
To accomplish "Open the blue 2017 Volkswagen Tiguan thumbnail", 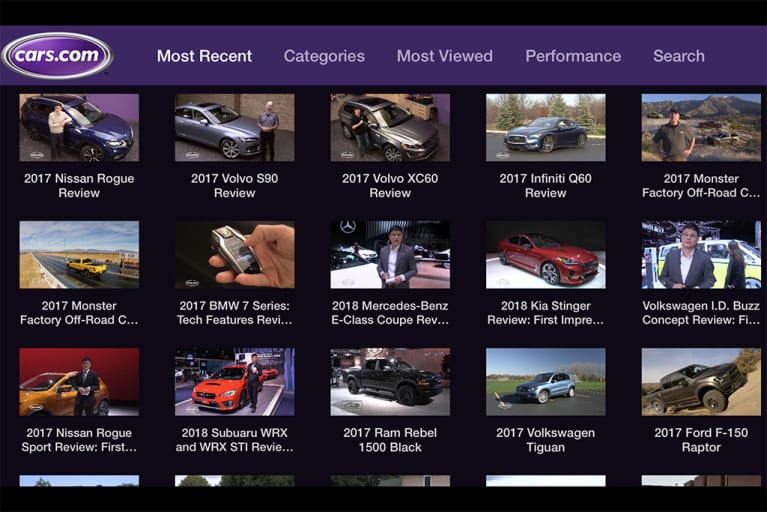I will [x=546, y=382].
